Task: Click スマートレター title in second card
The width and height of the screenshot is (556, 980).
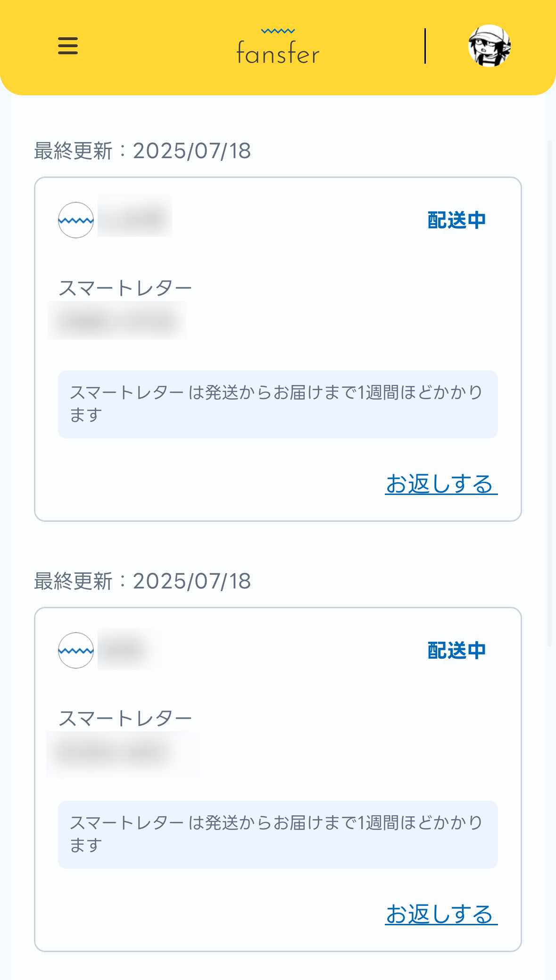Action: pyautogui.click(x=125, y=718)
